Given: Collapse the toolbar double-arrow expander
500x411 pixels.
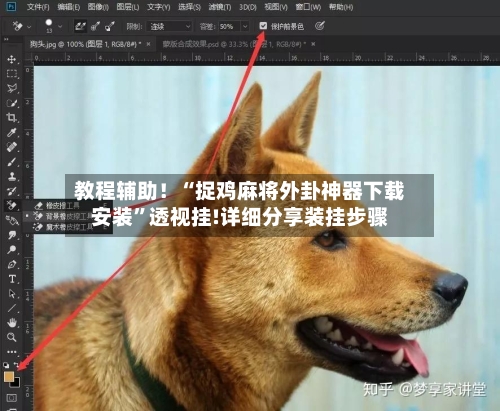Looking at the screenshot, I should pyautogui.click(x=6, y=39).
